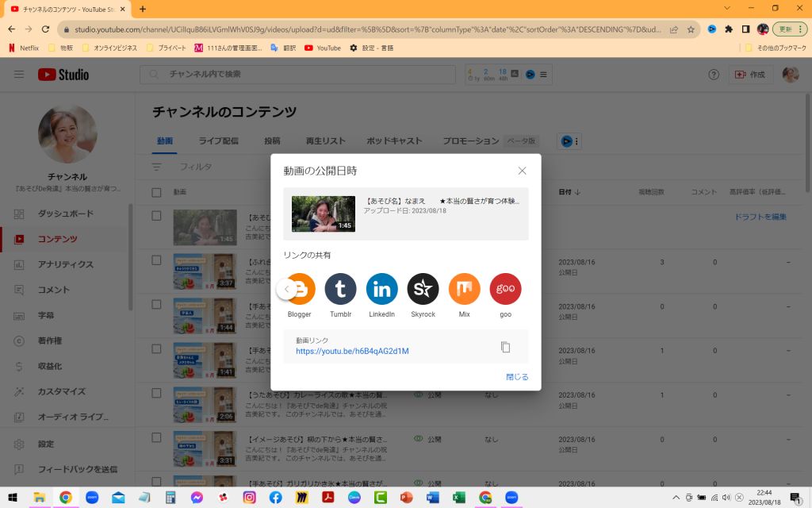Viewport: 812px width, 508px height.
Task: Open the 3:37 video thumbnail
Action: (x=205, y=271)
